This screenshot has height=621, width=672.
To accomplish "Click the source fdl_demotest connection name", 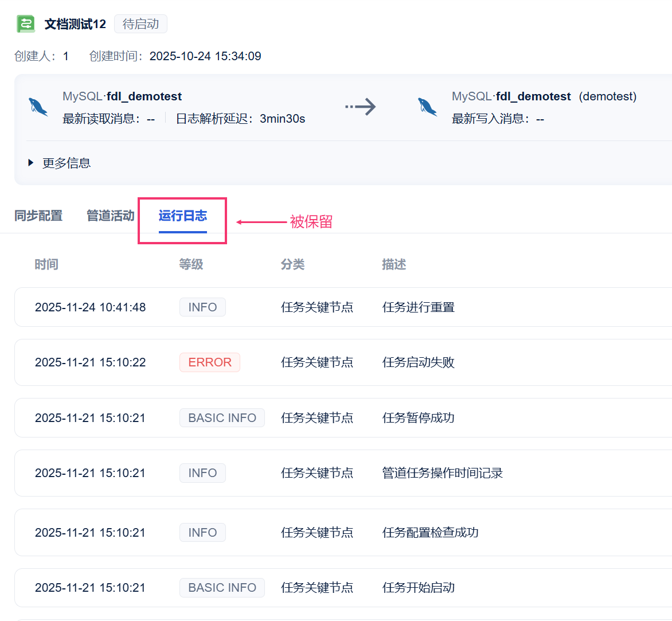I will pos(144,96).
